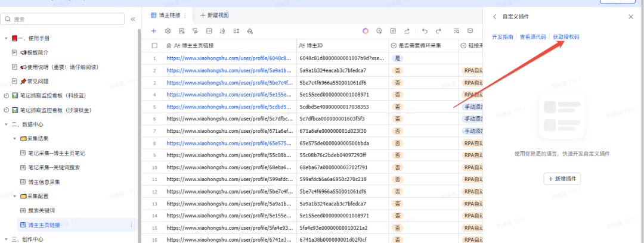Click the 新增插件 button

(x=562, y=179)
